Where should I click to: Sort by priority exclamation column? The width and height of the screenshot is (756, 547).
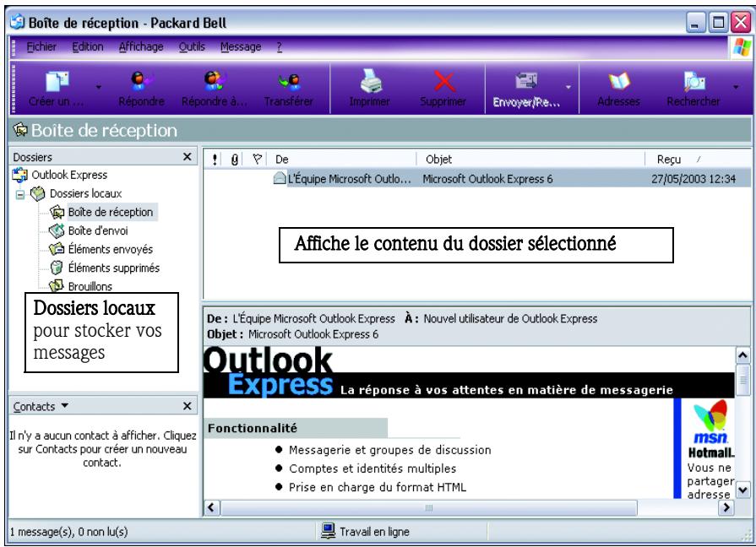tap(214, 159)
